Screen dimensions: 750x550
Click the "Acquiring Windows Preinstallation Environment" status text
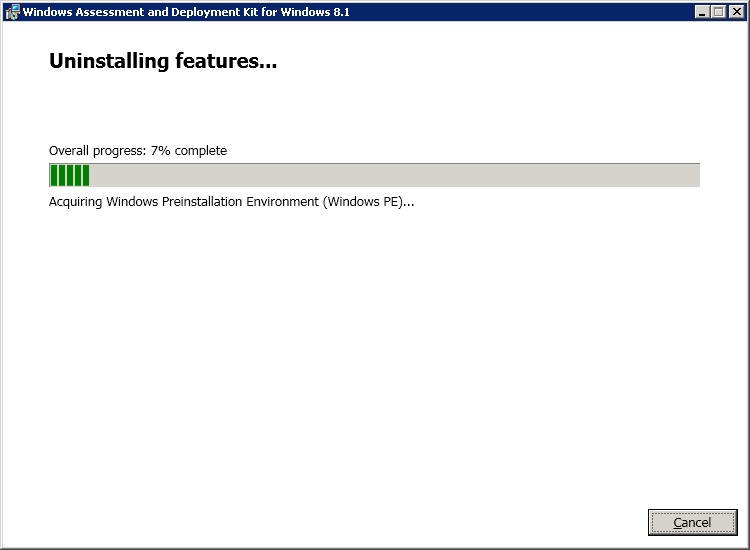click(x=231, y=202)
